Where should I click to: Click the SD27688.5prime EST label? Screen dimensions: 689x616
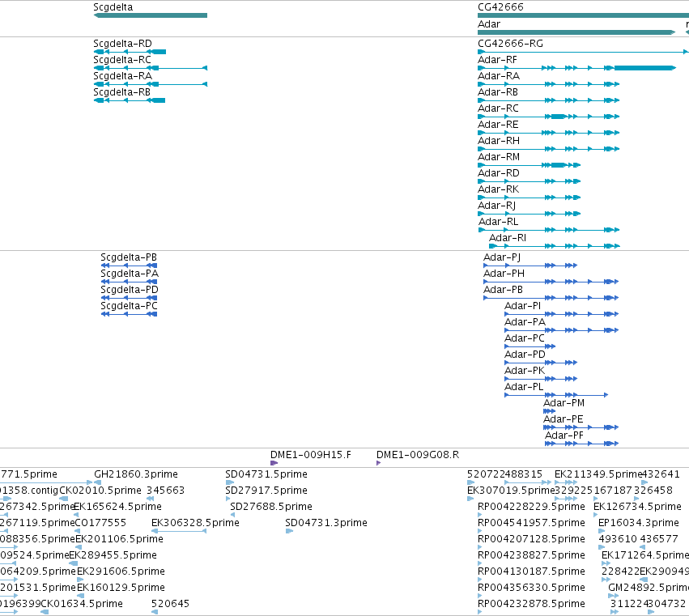point(271,507)
